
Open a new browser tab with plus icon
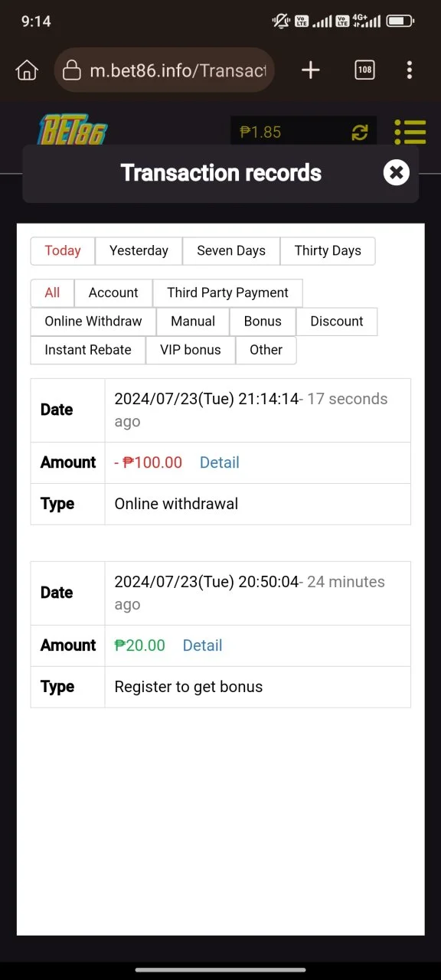click(x=310, y=70)
